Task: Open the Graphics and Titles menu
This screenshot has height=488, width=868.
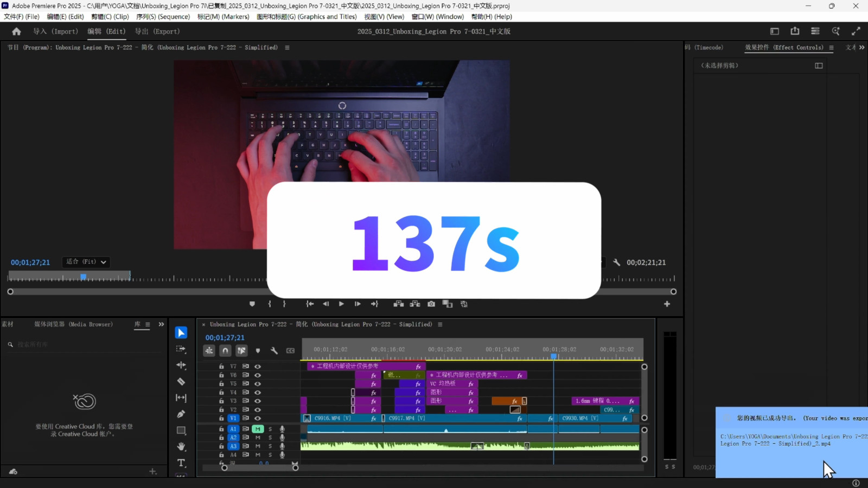Action: coord(307,17)
